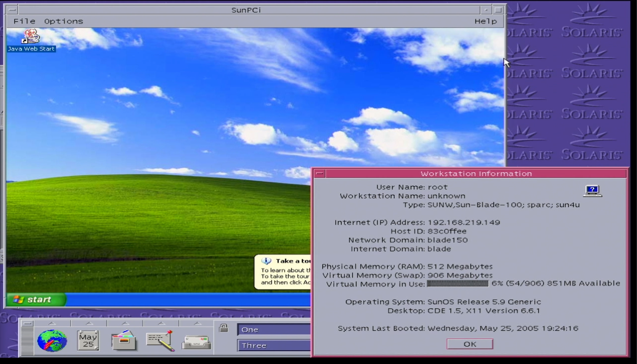This screenshot has height=364, width=637.
Task: Expand the subpanel arrow above the Text Note icon
Action: tap(161, 324)
